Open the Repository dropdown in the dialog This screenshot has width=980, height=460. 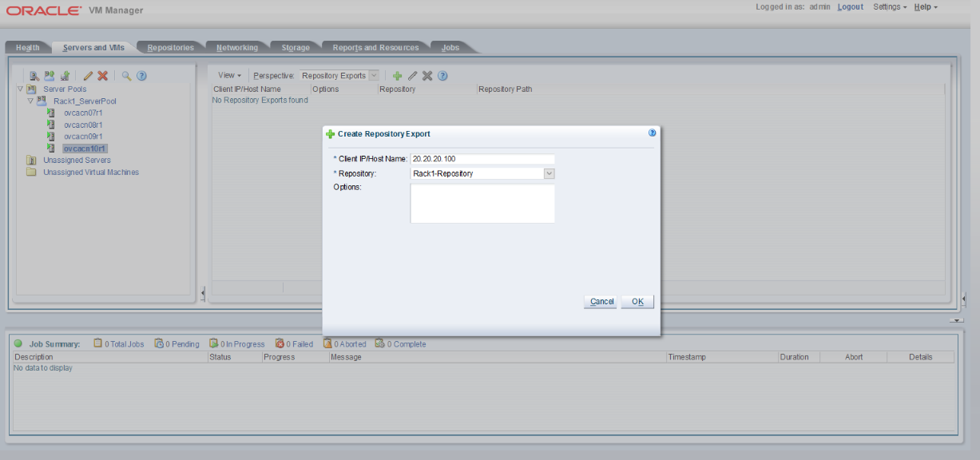548,173
